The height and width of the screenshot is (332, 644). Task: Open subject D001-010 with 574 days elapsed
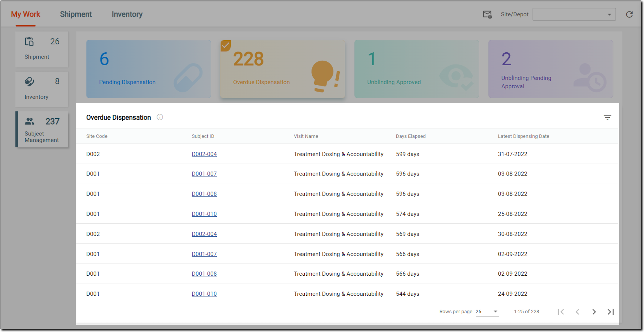(x=204, y=214)
